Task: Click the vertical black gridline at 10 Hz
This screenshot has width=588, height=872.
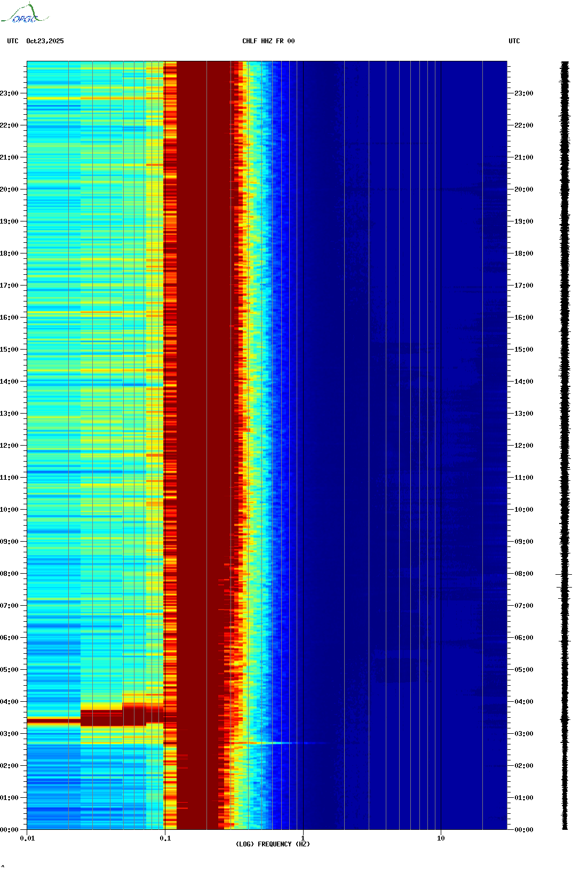Action: 441,427
